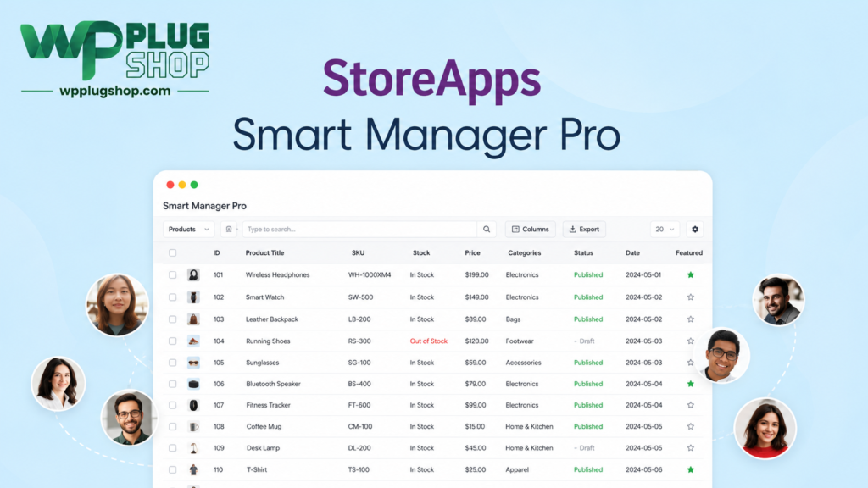Click Sunglasses product thumbnail
Image resolution: width=868 pixels, height=488 pixels.
tap(193, 363)
